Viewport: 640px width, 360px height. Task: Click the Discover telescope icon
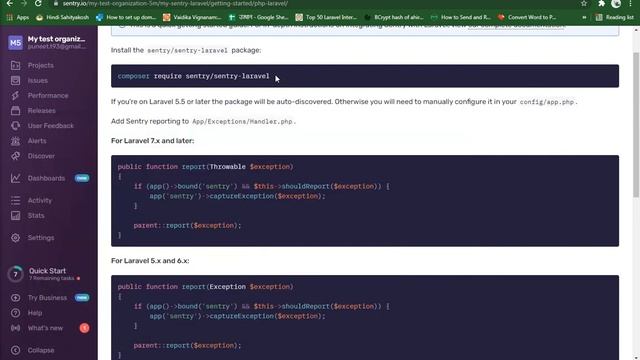click(16, 156)
